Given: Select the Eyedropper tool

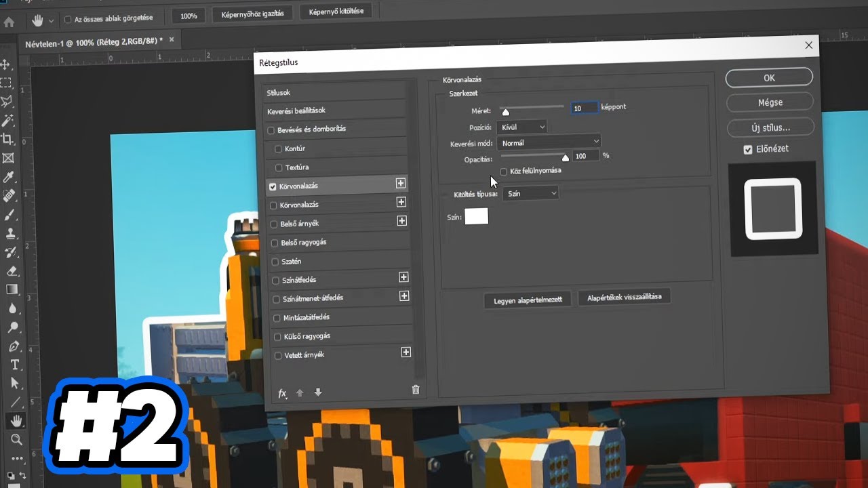Looking at the screenshot, I should click(x=9, y=178).
